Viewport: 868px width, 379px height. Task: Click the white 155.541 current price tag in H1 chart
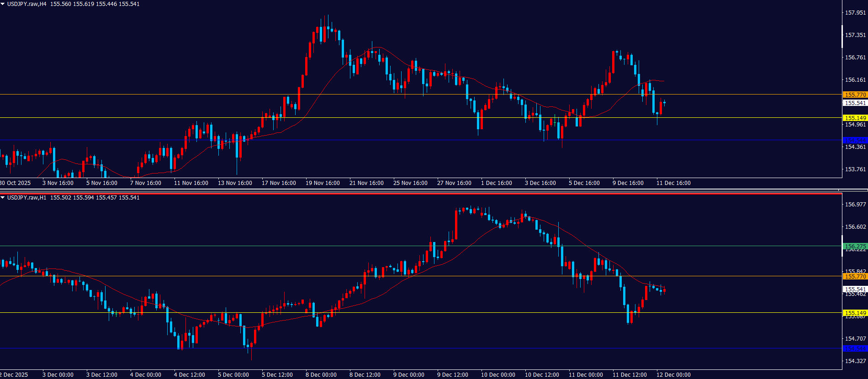pyautogui.click(x=855, y=289)
